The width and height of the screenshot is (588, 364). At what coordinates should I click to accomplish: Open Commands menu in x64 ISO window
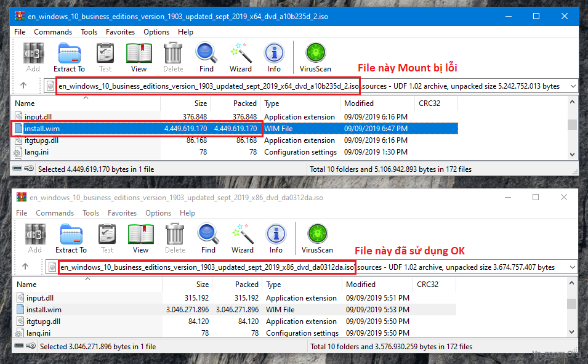coord(53,32)
